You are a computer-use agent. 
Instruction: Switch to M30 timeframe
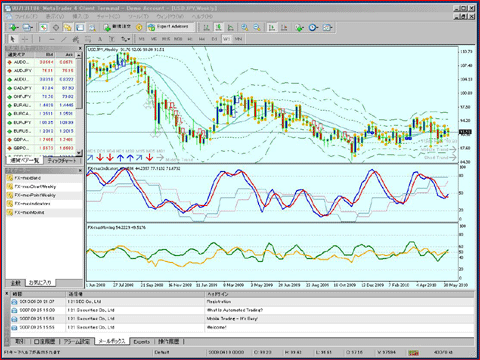coord(178,39)
